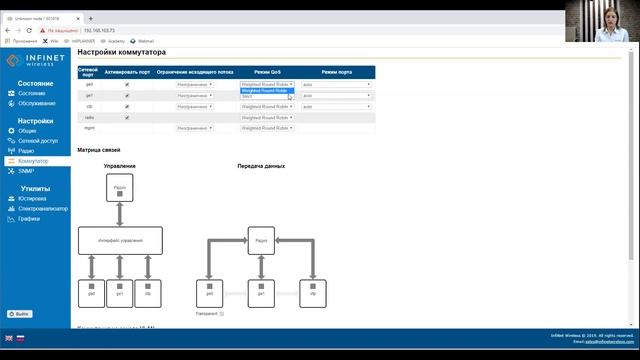Open port mode dropdown for sfp
640x360 pixels.
click(x=336, y=107)
